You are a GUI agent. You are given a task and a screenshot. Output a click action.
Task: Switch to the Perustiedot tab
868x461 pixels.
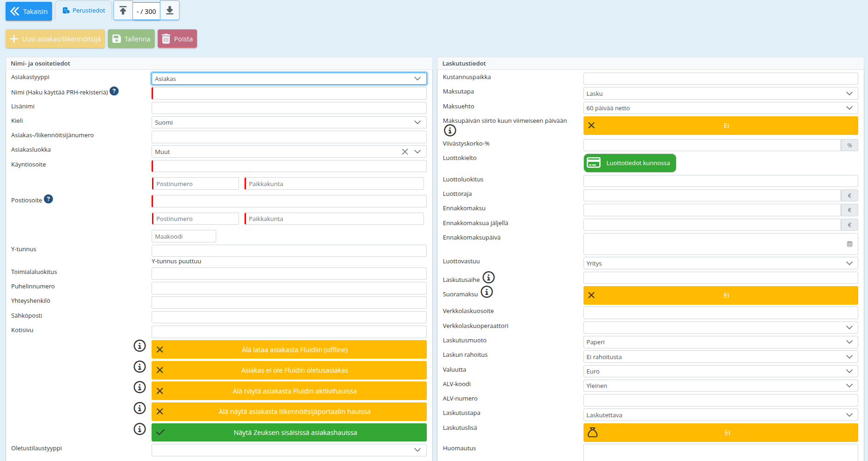click(x=84, y=11)
